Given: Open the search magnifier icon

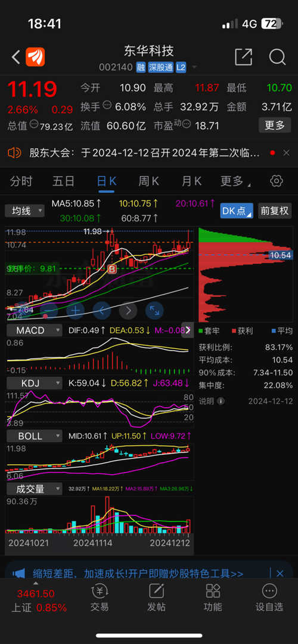Looking at the screenshot, I should 278,57.
